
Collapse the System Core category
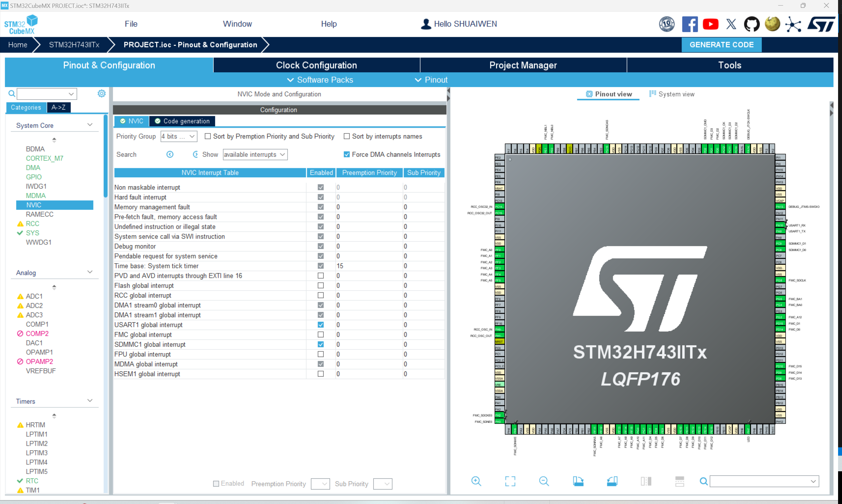click(90, 125)
